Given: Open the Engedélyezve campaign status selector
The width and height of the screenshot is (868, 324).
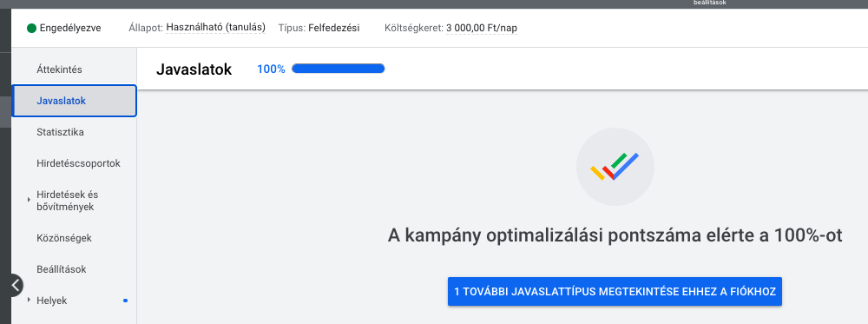Looking at the screenshot, I should (x=63, y=28).
